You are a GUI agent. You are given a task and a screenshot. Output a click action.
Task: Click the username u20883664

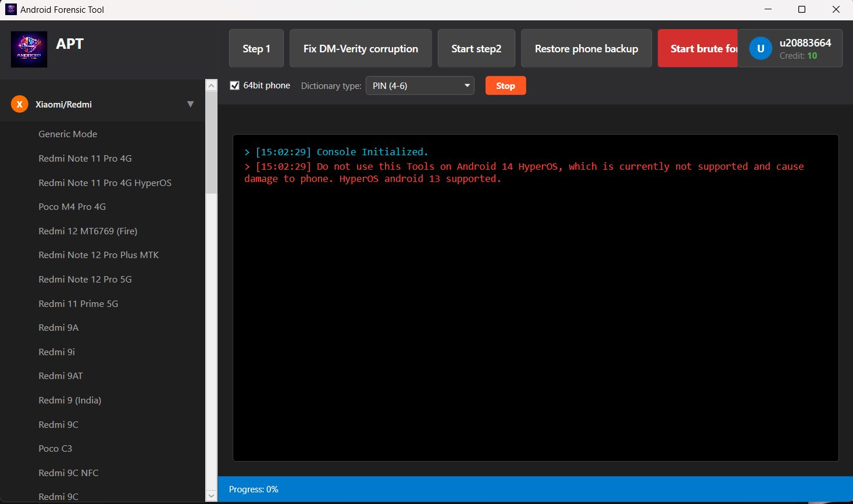[805, 42]
